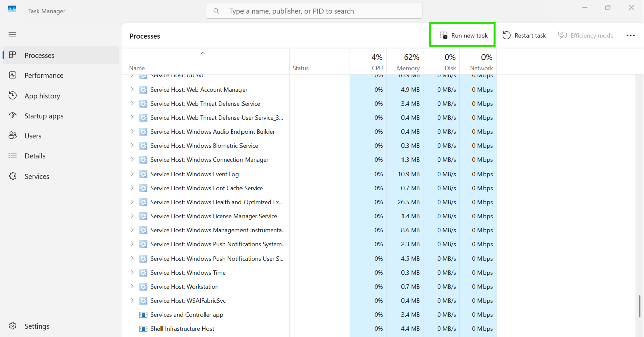
Task: Click the Processes sidebar icon
Action: tap(13, 55)
